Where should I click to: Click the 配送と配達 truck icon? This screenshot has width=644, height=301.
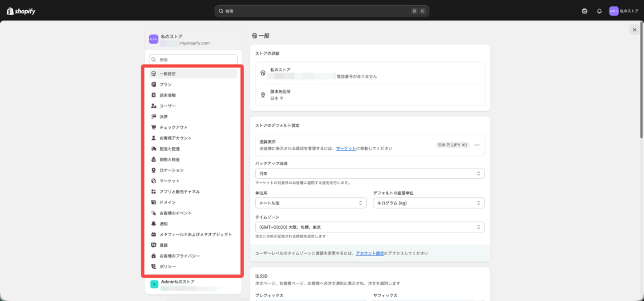153,149
